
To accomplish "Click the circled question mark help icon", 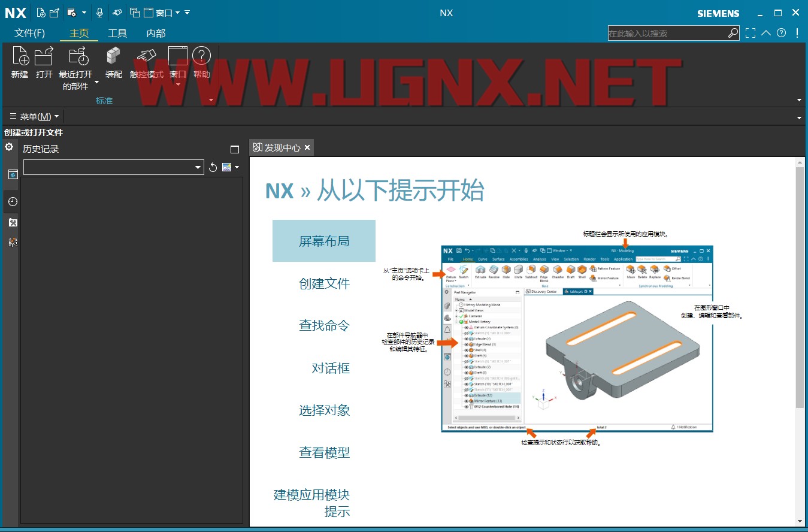I will [x=781, y=34].
